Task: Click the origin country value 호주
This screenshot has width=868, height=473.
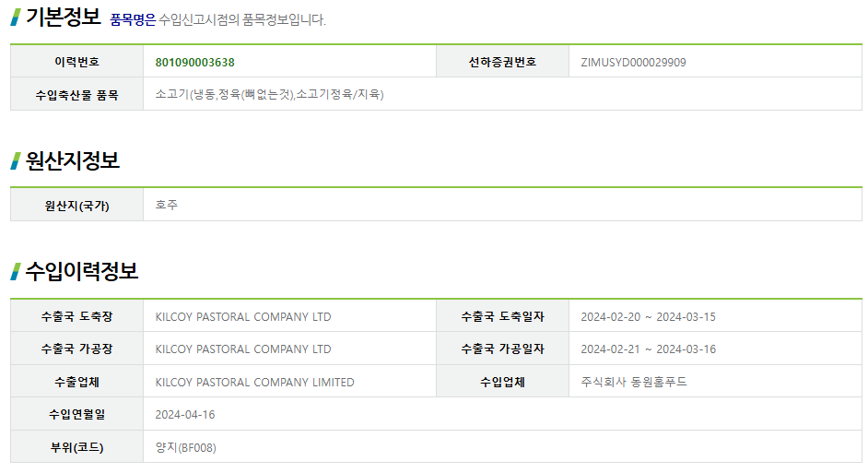Action: 167,205
